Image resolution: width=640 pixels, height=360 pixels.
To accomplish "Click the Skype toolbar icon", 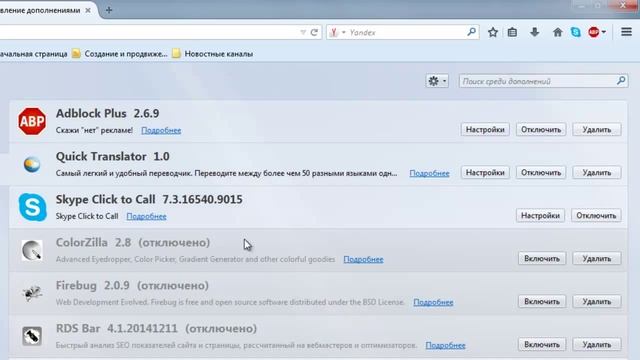I will 576,32.
